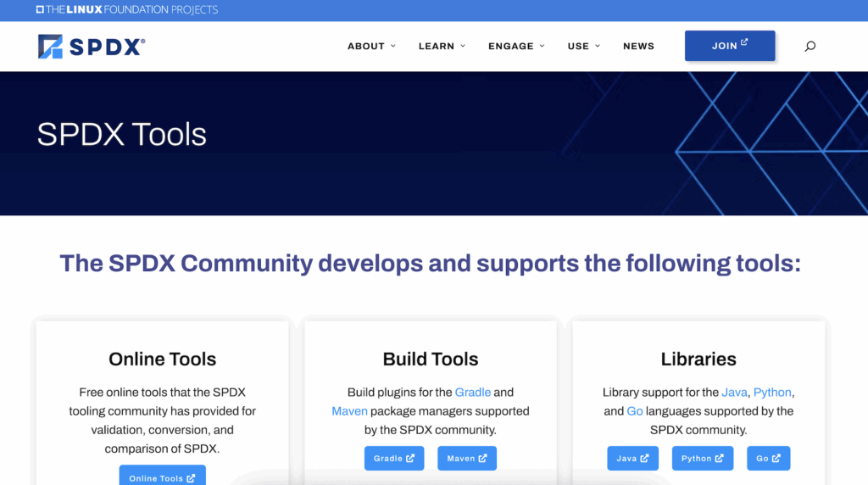
Task: Follow the Java text link
Action: point(734,393)
